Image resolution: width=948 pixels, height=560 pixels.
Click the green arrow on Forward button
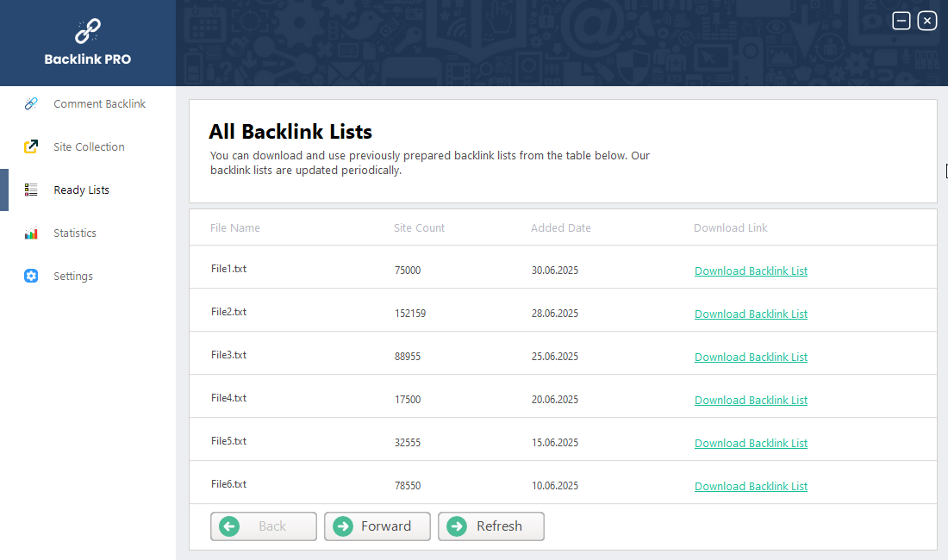point(343,526)
